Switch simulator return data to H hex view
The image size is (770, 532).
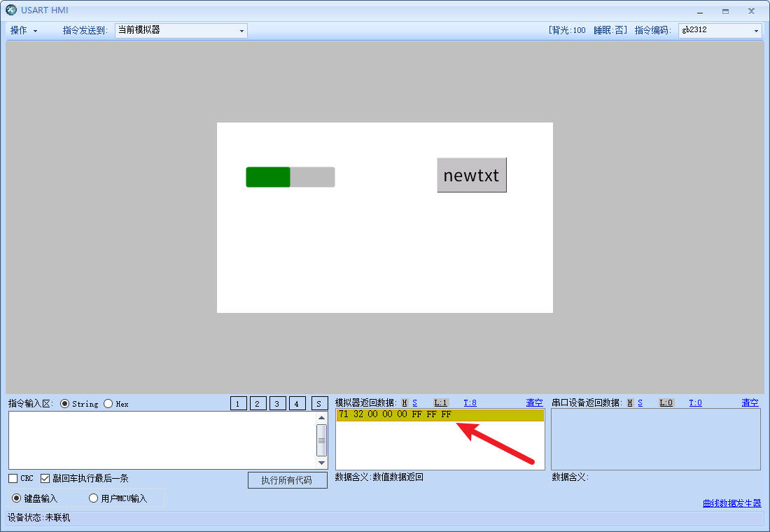(405, 402)
